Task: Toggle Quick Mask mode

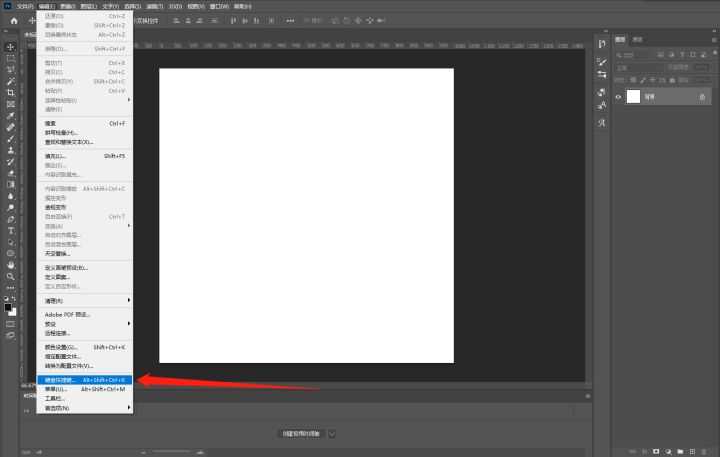Action: [x=11, y=324]
